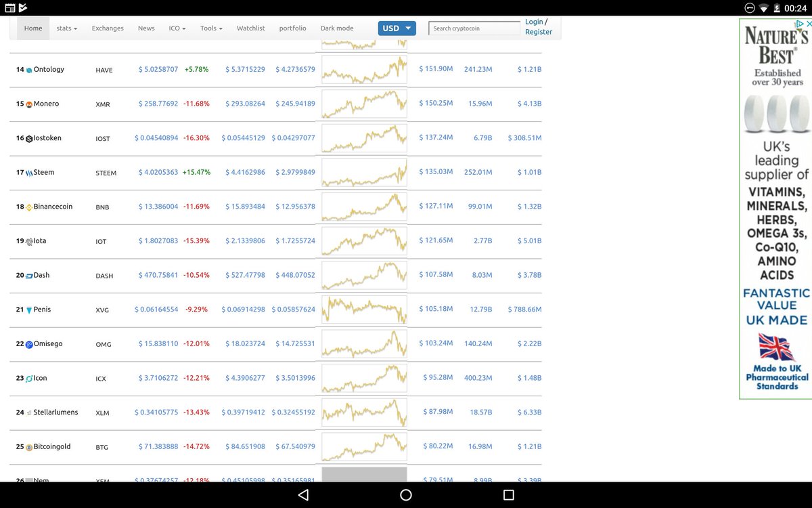Click Icon supply value 400.23M
812x508 pixels.
(478, 377)
